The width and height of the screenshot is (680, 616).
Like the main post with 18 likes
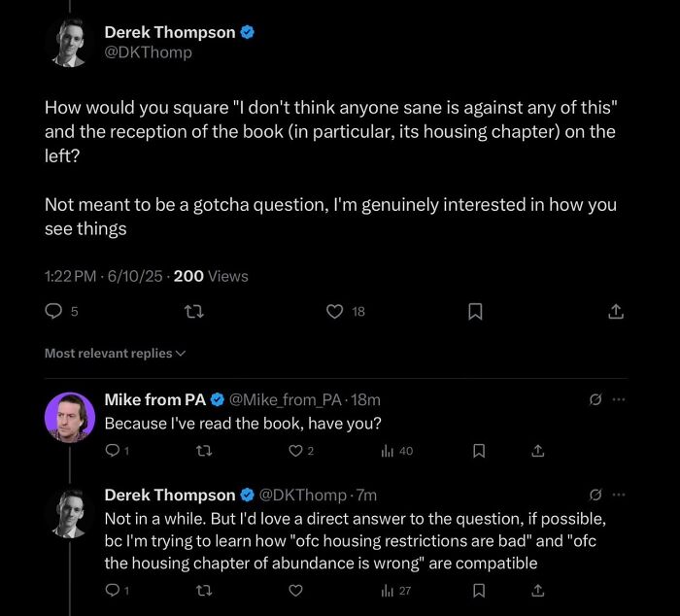[335, 312]
